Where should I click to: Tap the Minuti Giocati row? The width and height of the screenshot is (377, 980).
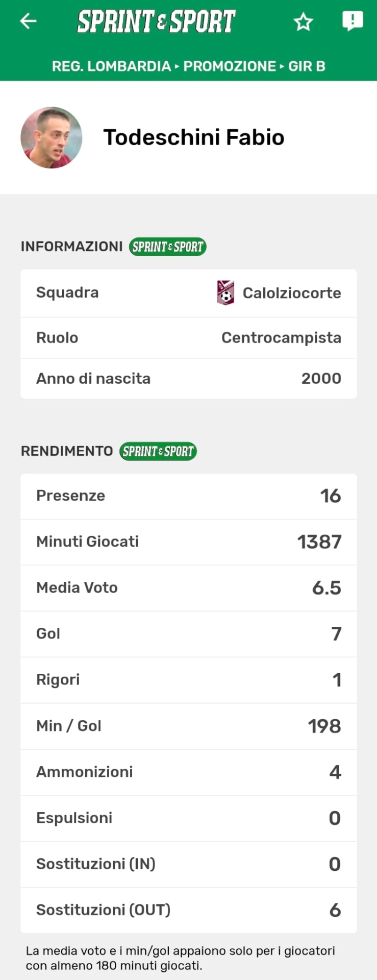188,542
